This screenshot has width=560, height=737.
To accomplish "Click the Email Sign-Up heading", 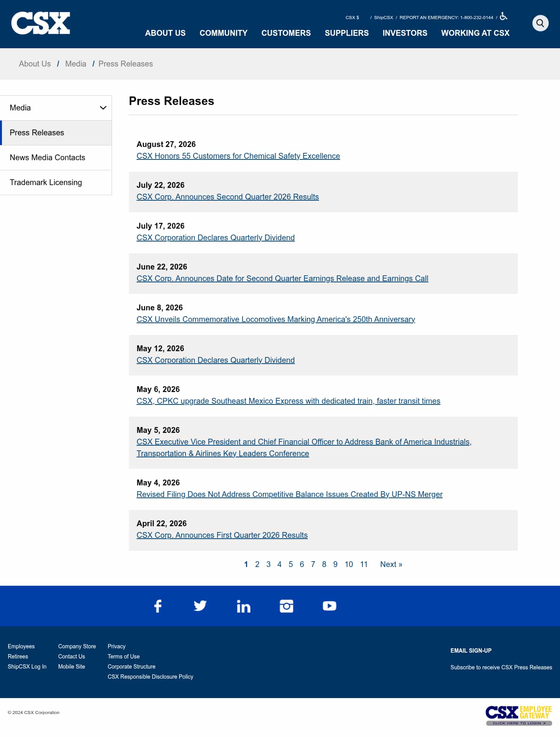I will (x=471, y=651).
